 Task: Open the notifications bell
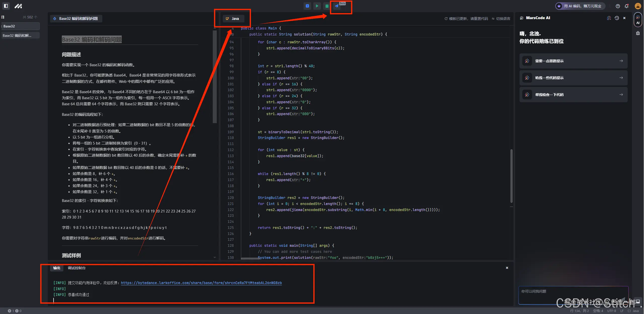click(x=627, y=6)
